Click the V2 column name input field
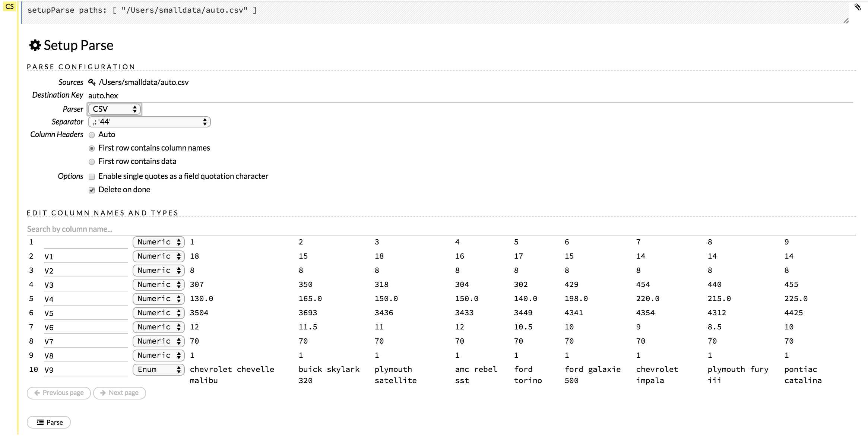This screenshot has height=439, width=868. tap(86, 270)
